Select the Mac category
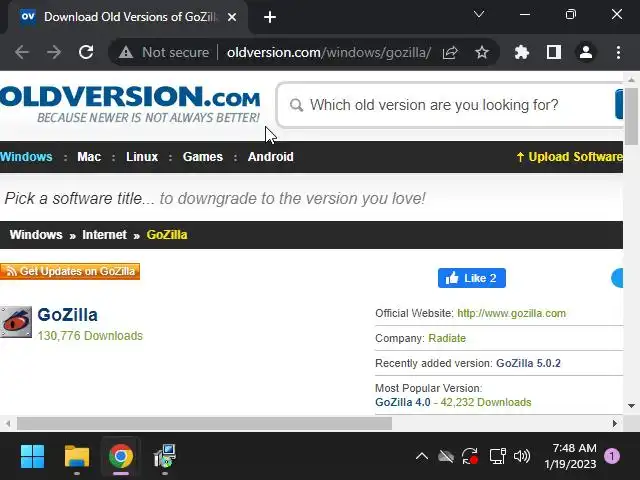640x480 pixels. click(89, 157)
